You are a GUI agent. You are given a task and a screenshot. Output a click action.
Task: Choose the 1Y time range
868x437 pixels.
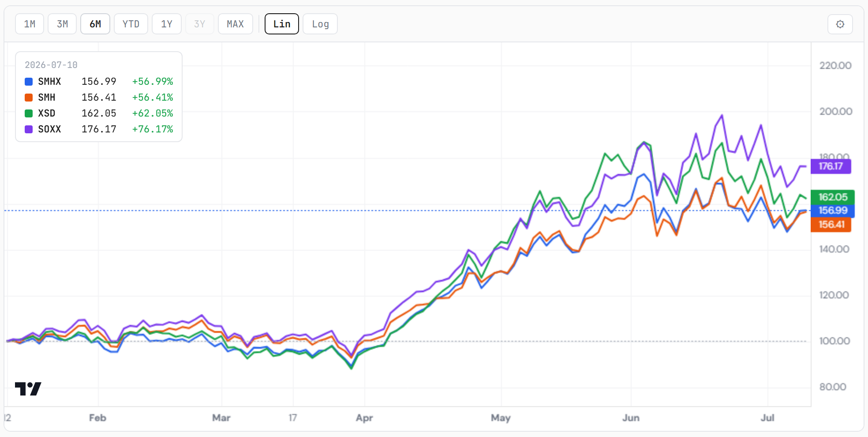click(167, 24)
